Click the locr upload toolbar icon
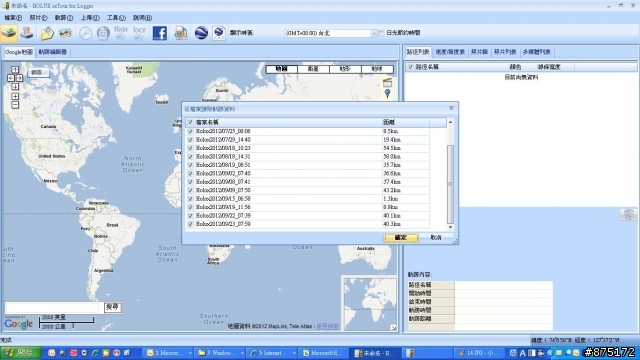The width and height of the screenshot is (640, 360). (139, 33)
